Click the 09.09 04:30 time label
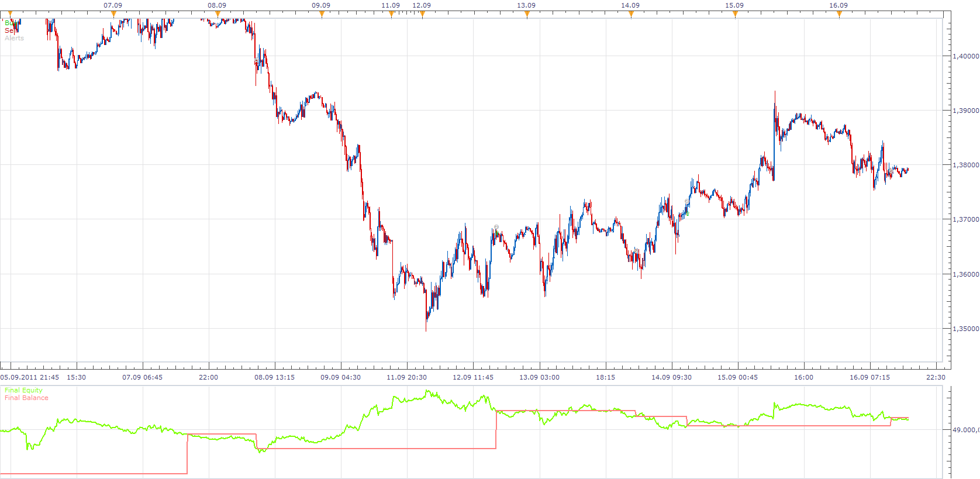Screen dimensions: 980x479 click(340, 377)
